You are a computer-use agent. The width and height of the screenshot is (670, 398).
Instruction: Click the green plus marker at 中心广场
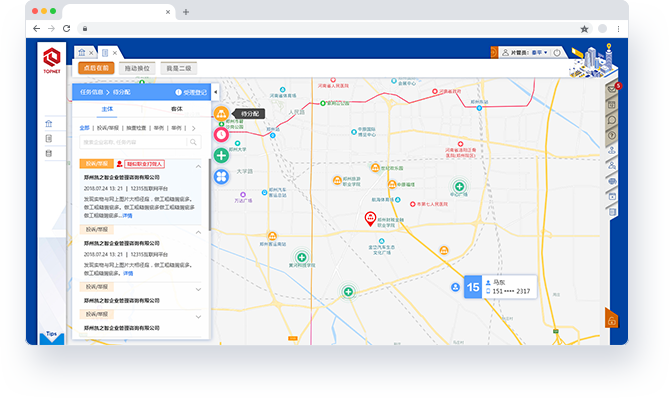point(459,186)
